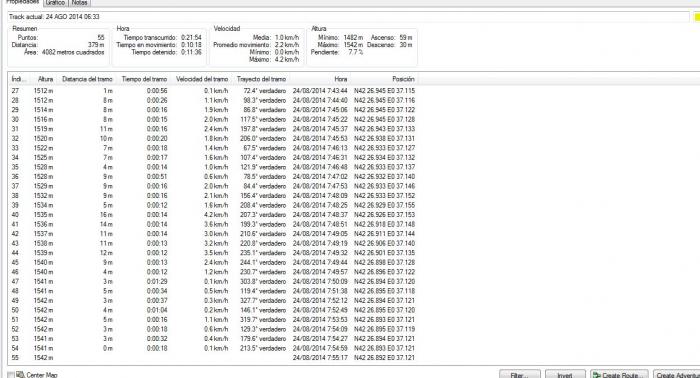700x378 pixels.
Task: Select track point row 27
Action: 213,91
